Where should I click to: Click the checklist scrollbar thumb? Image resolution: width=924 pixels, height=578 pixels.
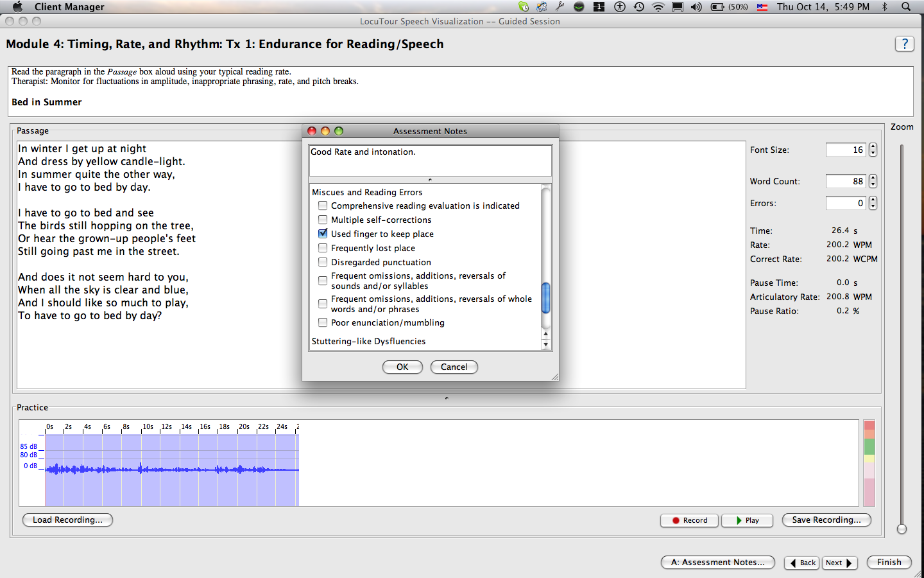point(546,297)
